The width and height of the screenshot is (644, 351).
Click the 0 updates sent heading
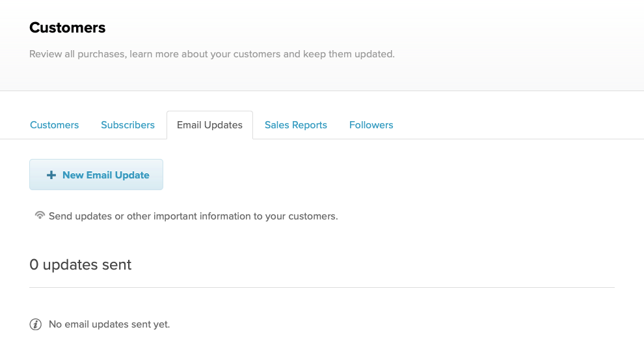pos(81,264)
